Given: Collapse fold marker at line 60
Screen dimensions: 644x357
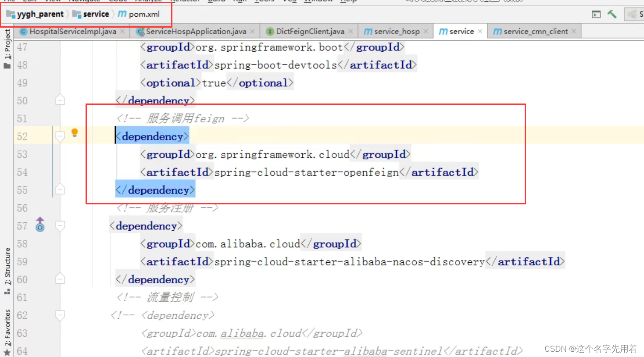Looking at the screenshot, I should 60,279.
